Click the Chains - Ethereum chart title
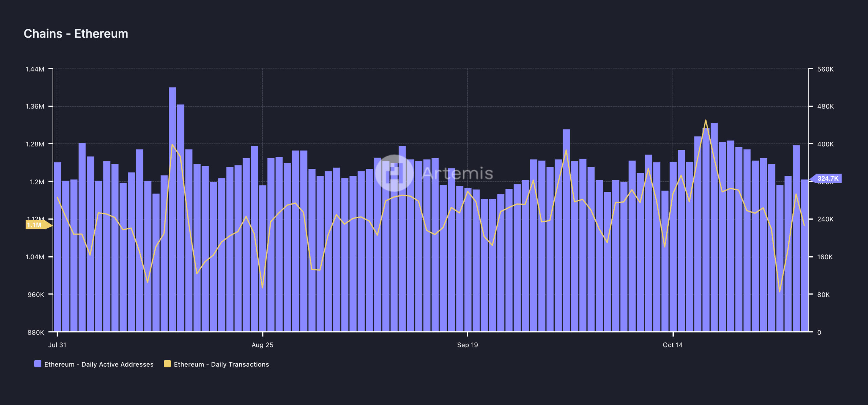Viewport: 868px width, 405px height. (76, 34)
